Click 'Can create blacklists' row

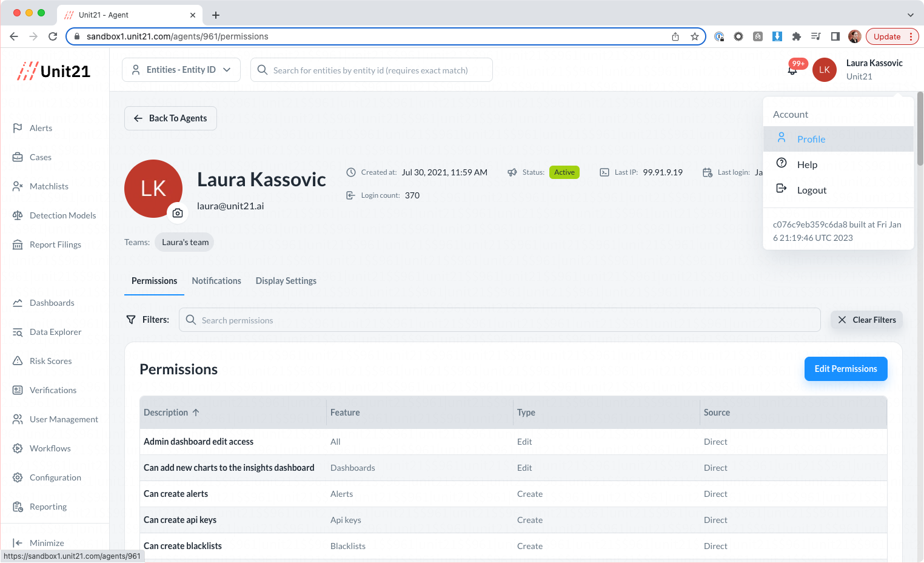tap(514, 546)
